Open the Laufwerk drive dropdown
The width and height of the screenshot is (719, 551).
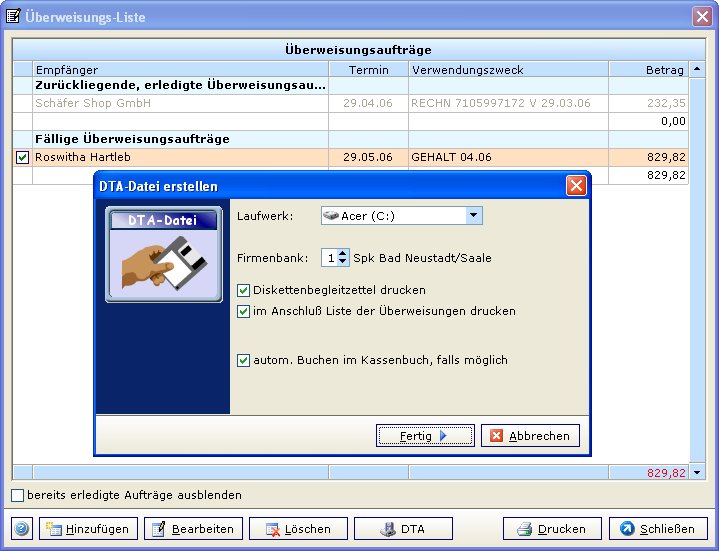coord(474,216)
